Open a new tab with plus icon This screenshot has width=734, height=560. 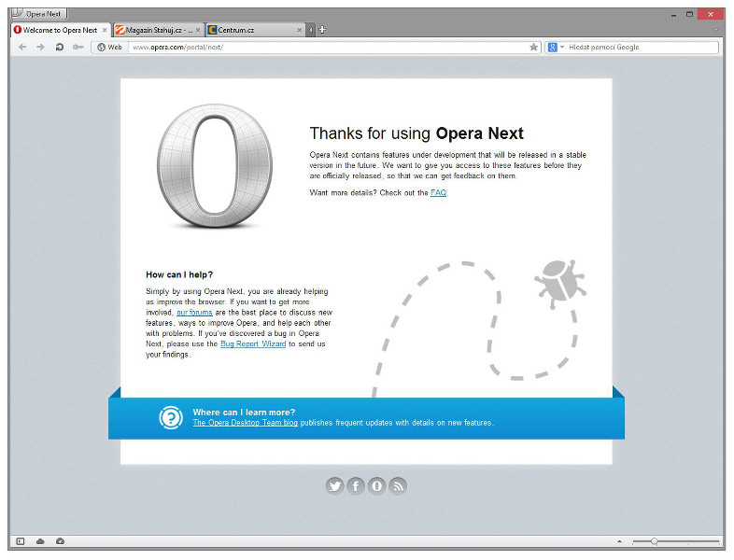tap(322, 30)
